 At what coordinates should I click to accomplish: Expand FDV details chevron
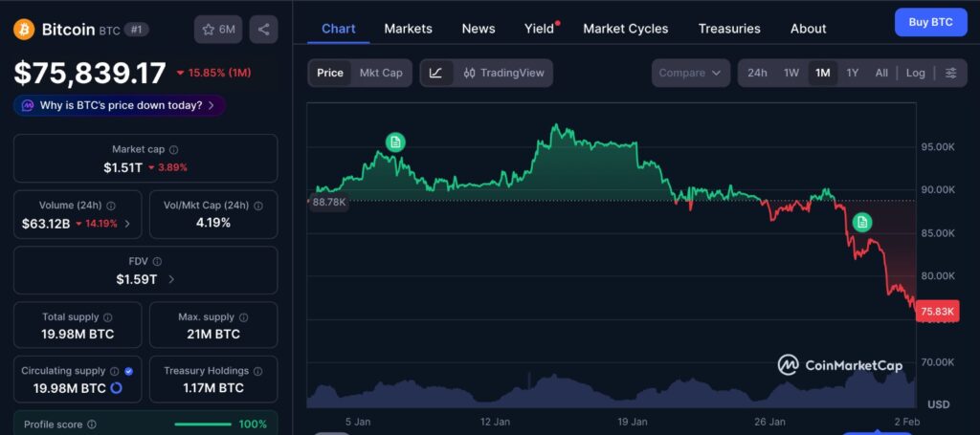point(171,279)
